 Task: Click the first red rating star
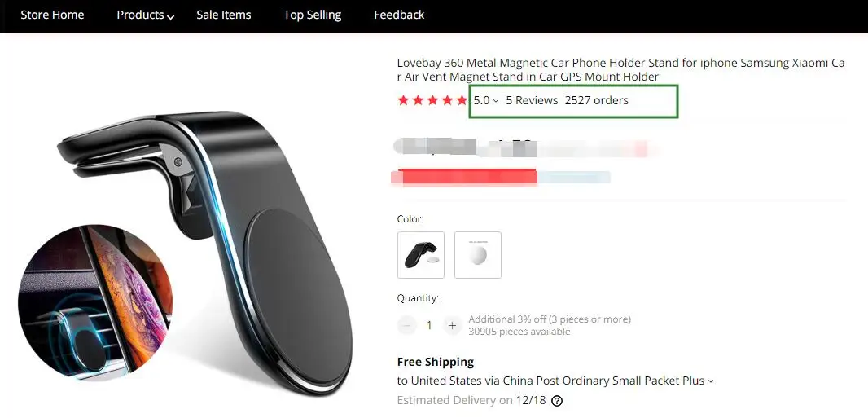(403, 100)
